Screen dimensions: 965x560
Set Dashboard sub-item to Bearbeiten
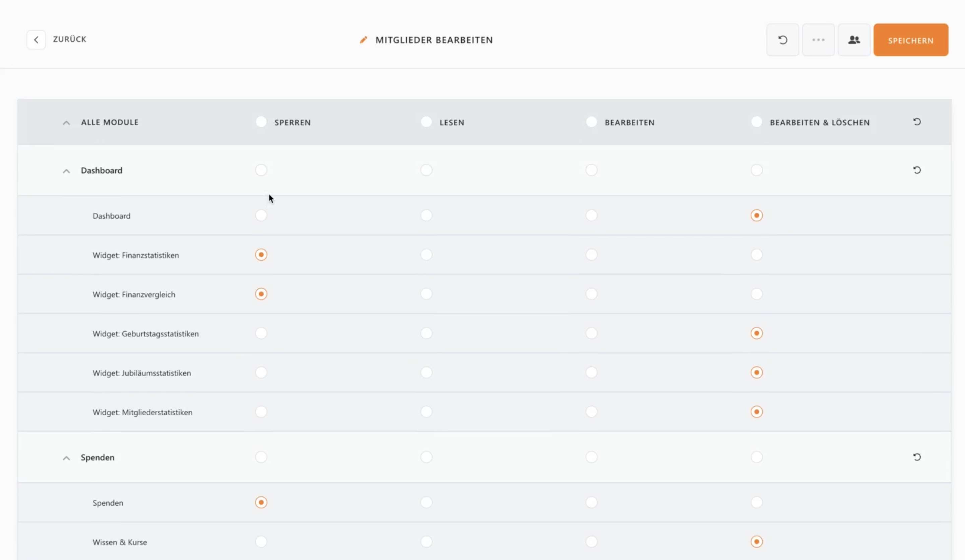(x=592, y=215)
